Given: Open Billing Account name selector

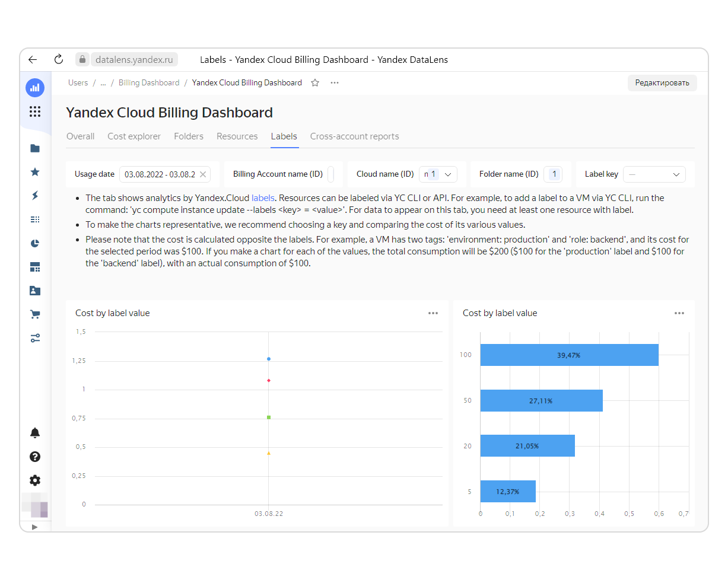Looking at the screenshot, I should coord(330,174).
